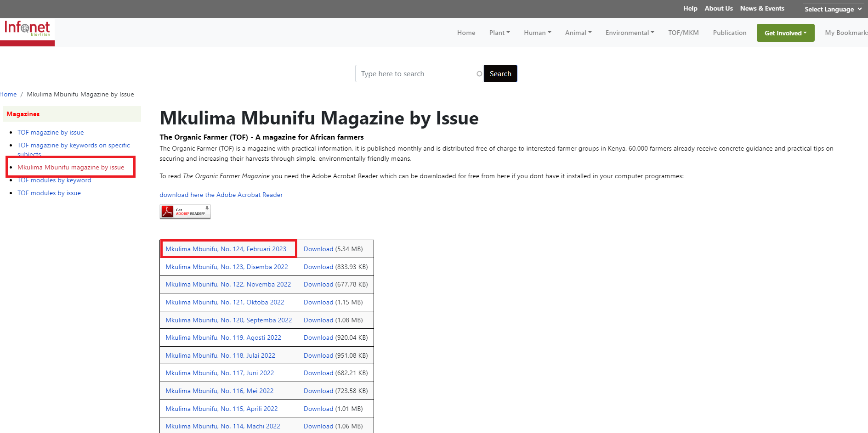Download issue No. 116 (723.58 KB)
Image resolution: width=868 pixels, height=433 pixels.
(318, 391)
